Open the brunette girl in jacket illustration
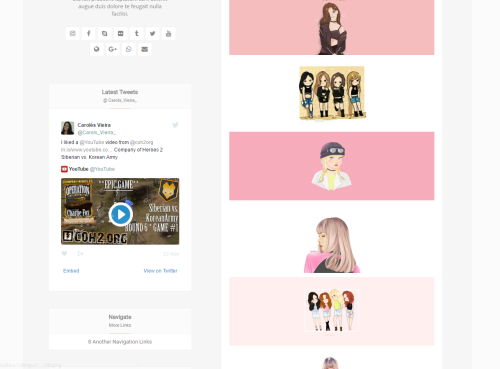Viewport: 500px width, 369px height. 332,28
